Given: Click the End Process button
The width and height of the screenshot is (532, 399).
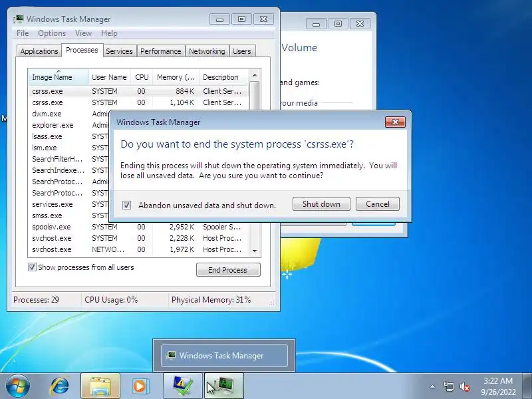Looking at the screenshot, I should [x=228, y=270].
